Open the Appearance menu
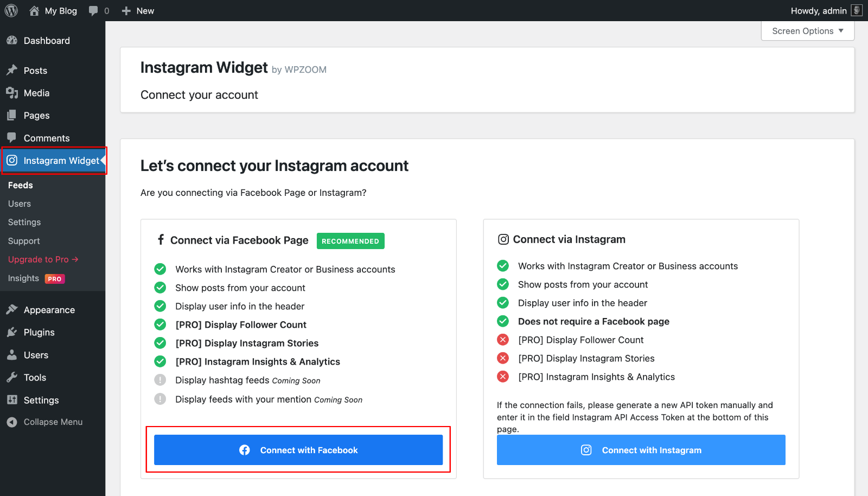The image size is (868, 496). pos(53,310)
